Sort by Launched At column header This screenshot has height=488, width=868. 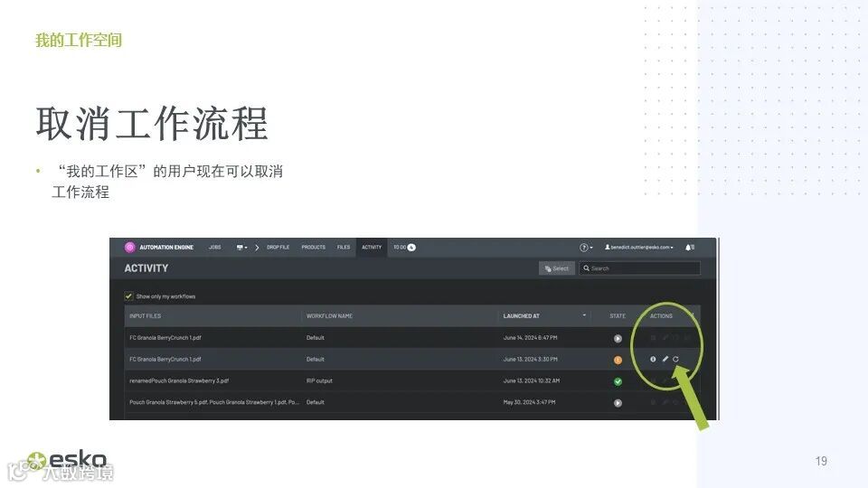(x=522, y=316)
